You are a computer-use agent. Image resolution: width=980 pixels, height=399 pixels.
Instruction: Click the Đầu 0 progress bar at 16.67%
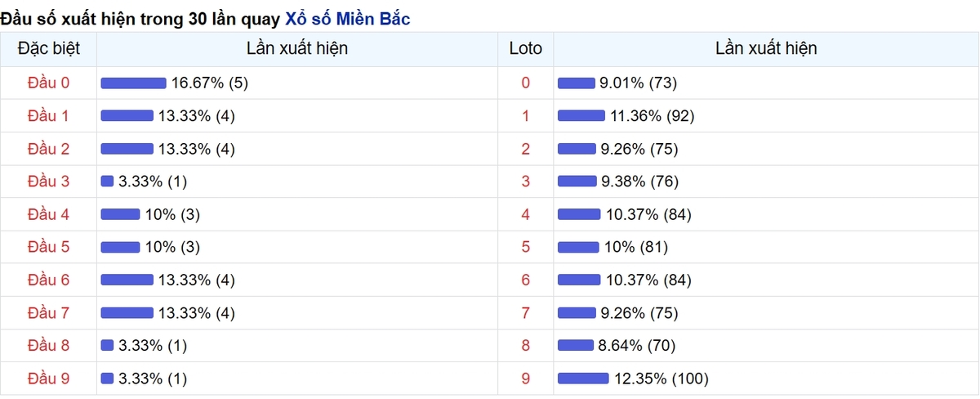click(134, 83)
